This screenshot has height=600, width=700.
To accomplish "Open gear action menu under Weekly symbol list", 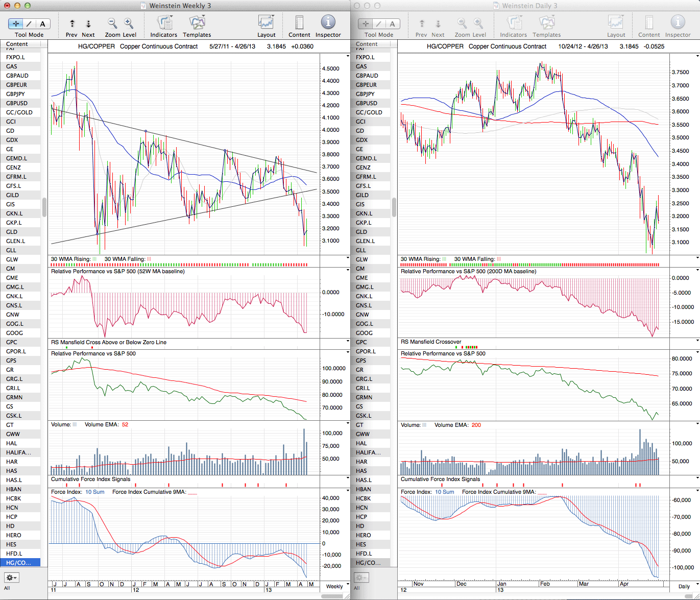I will tap(11, 578).
